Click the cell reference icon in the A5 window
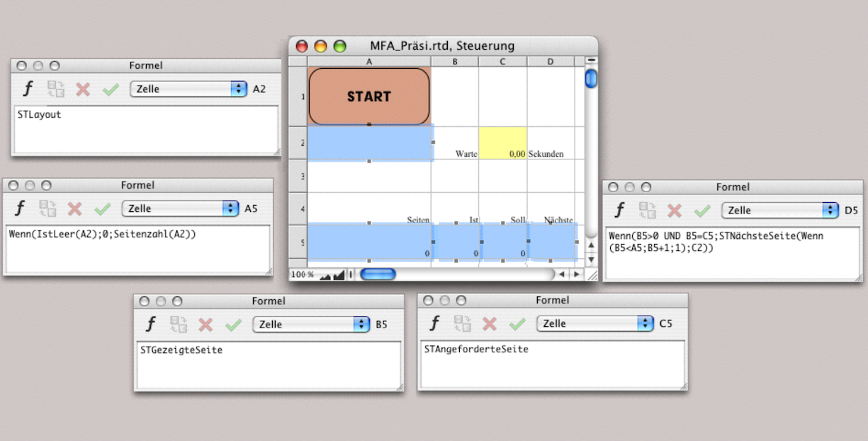This screenshot has width=868, height=441. tap(47, 208)
